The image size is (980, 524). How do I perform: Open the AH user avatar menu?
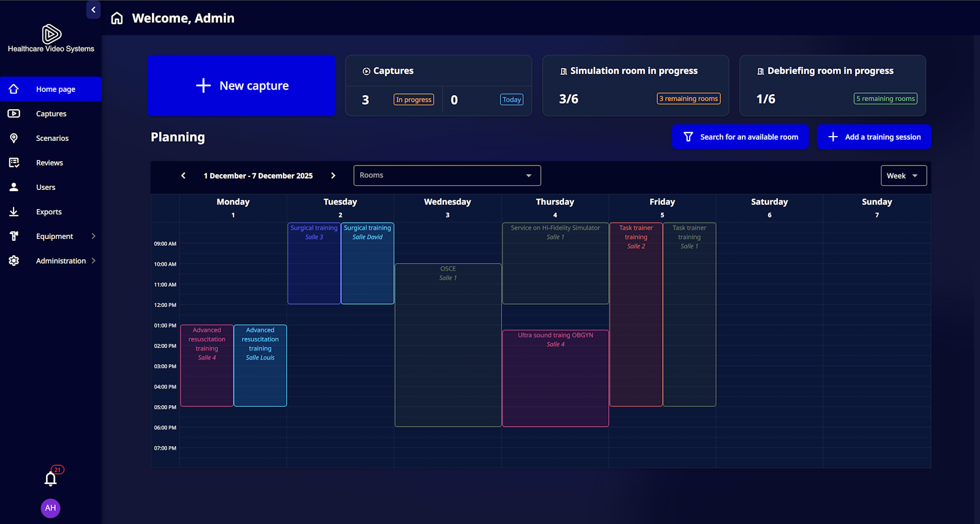51,508
